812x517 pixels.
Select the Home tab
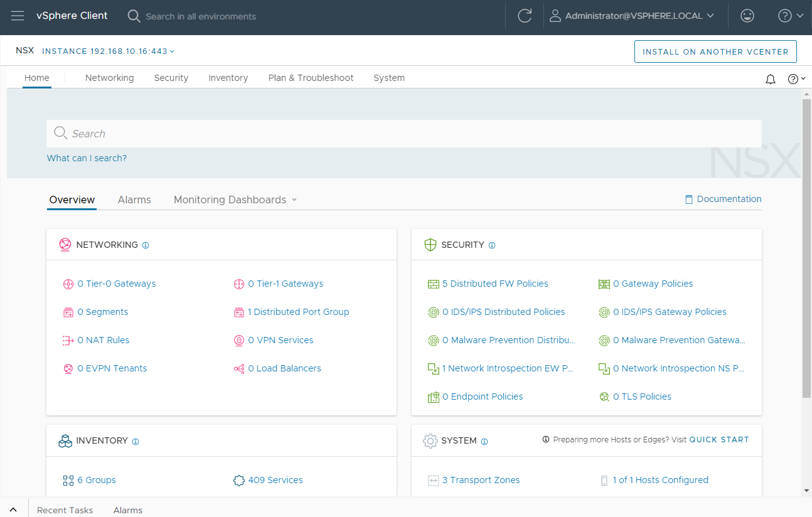36,78
